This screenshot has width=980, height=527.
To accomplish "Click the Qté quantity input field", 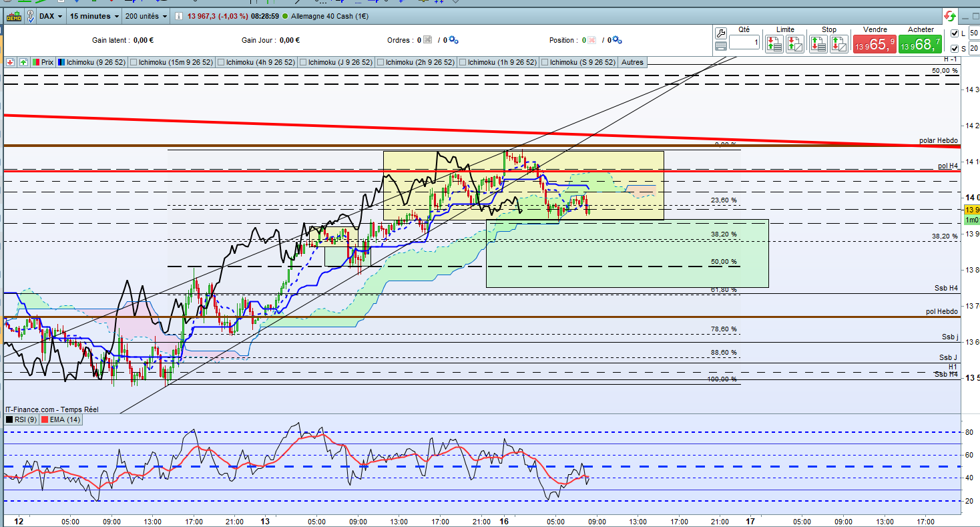I will pyautogui.click(x=744, y=43).
